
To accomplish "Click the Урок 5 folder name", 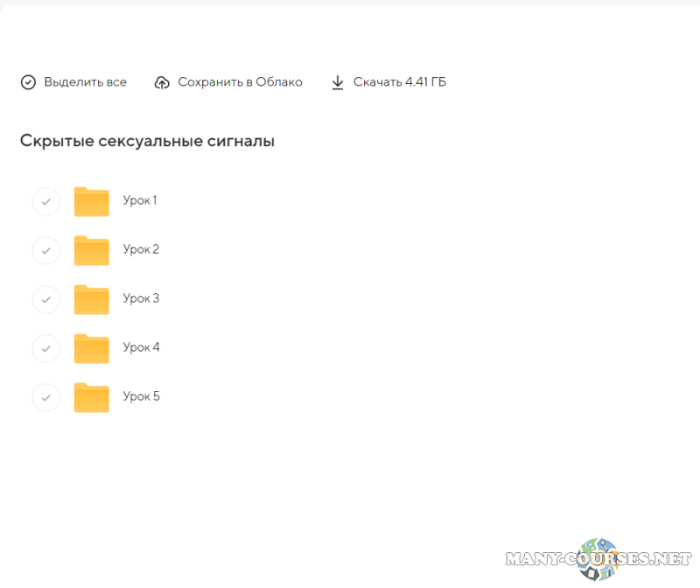I will coord(141,396).
